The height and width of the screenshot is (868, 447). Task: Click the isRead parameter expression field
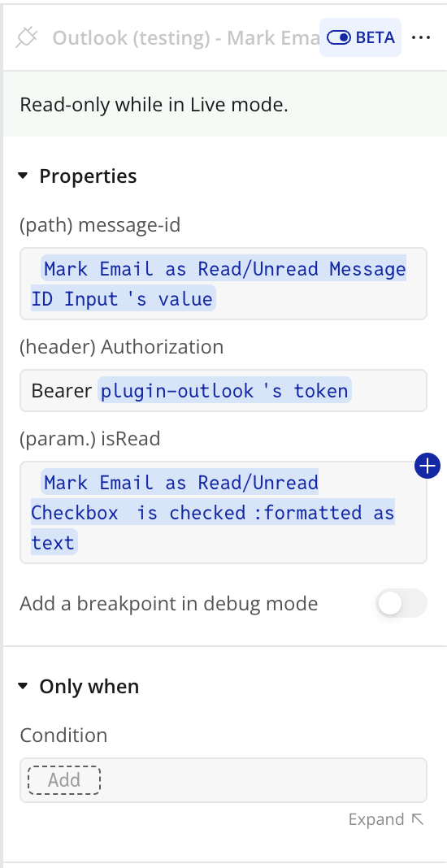[223, 512]
